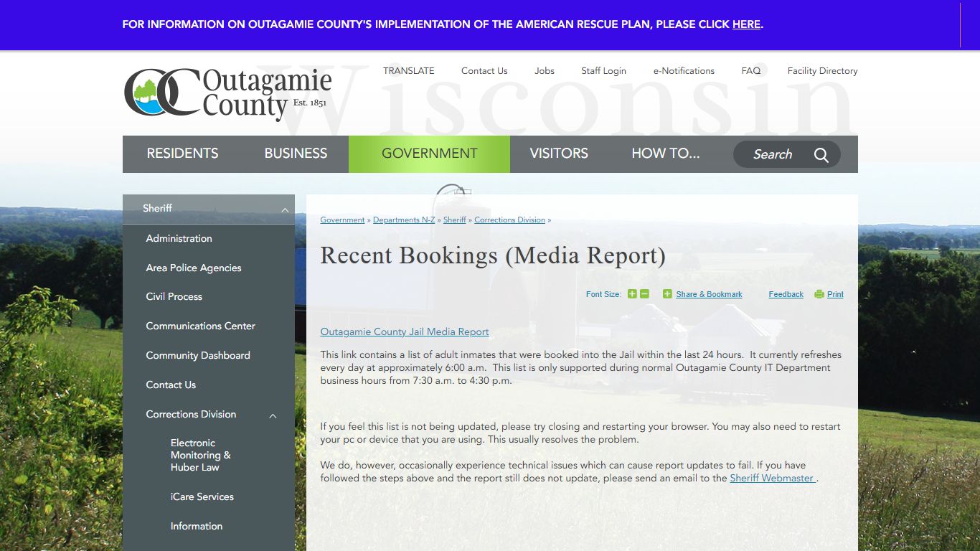Open the Jobs link
980x551 pixels.
coord(545,71)
